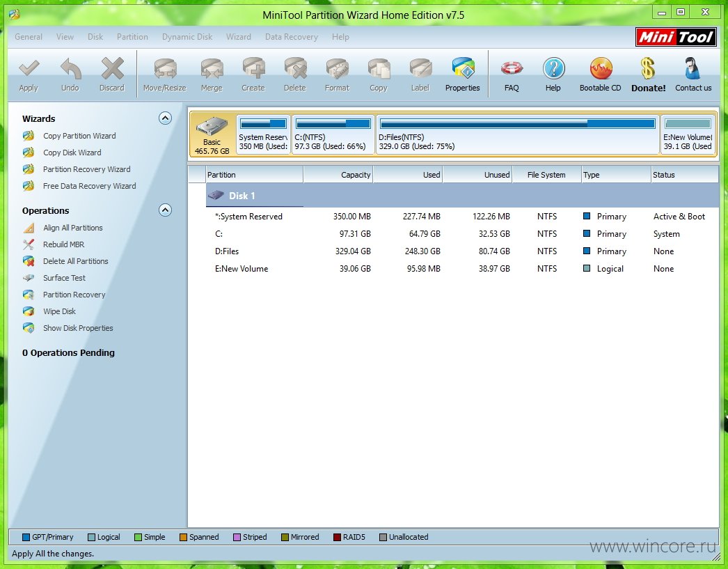Image resolution: width=728 pixels, height=569 pixels.
Task: Open the View menu
Action: (x=65, y=37)
